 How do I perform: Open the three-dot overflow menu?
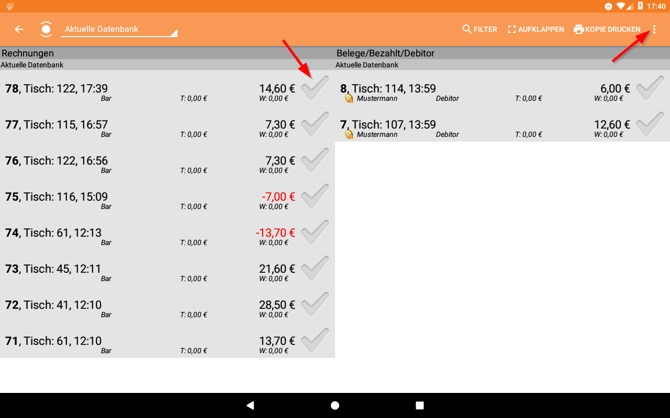coord(654,30)
